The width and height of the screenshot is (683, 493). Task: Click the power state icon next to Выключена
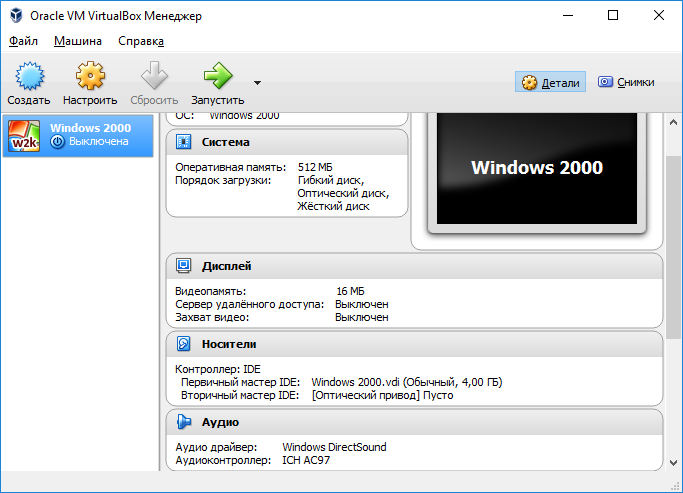[57, 142]
